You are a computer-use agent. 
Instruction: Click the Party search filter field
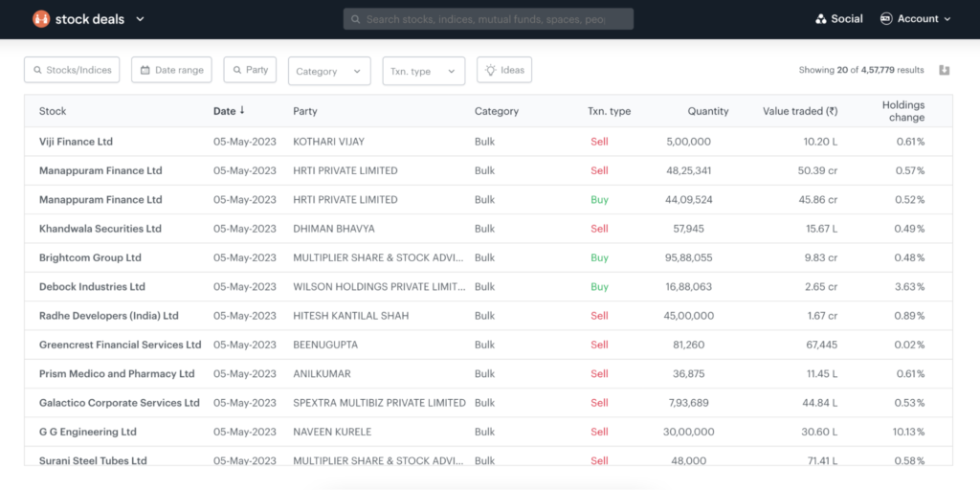250,70
